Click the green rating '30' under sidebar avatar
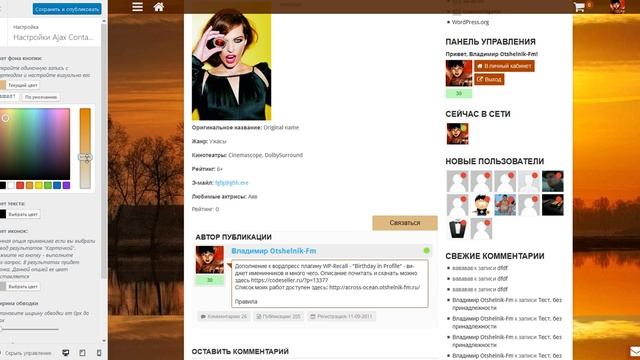640x360 pixels. point(459,93)
